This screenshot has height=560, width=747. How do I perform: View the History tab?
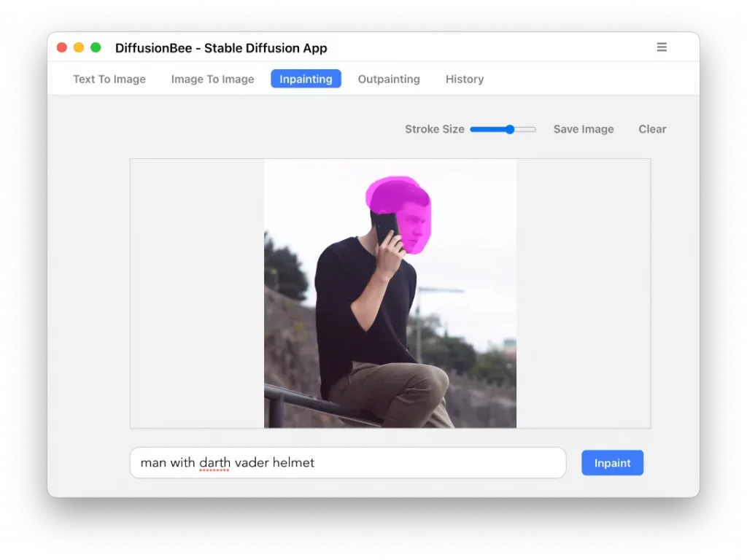pyautogui.click(x=465, y=79)
